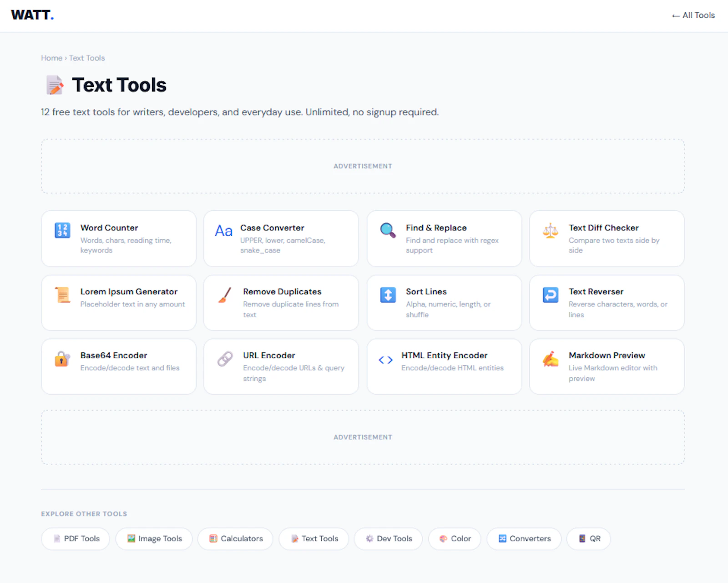Select the Image Tools category label
Viewport: 728px width, 583px height.
160,539
